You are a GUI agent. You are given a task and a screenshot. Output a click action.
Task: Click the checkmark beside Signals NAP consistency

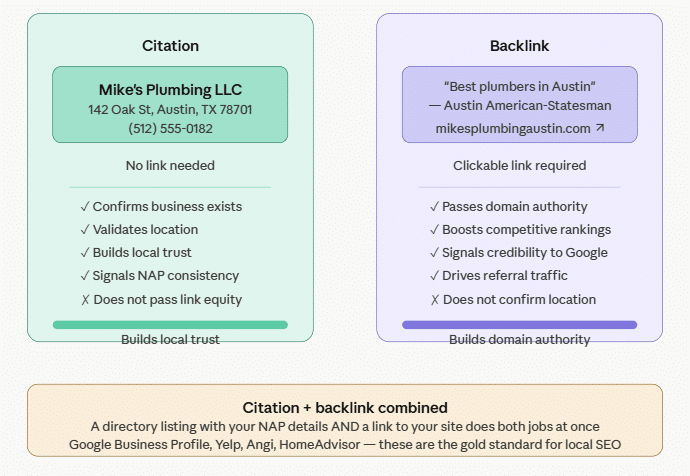[x=85, y=276]
